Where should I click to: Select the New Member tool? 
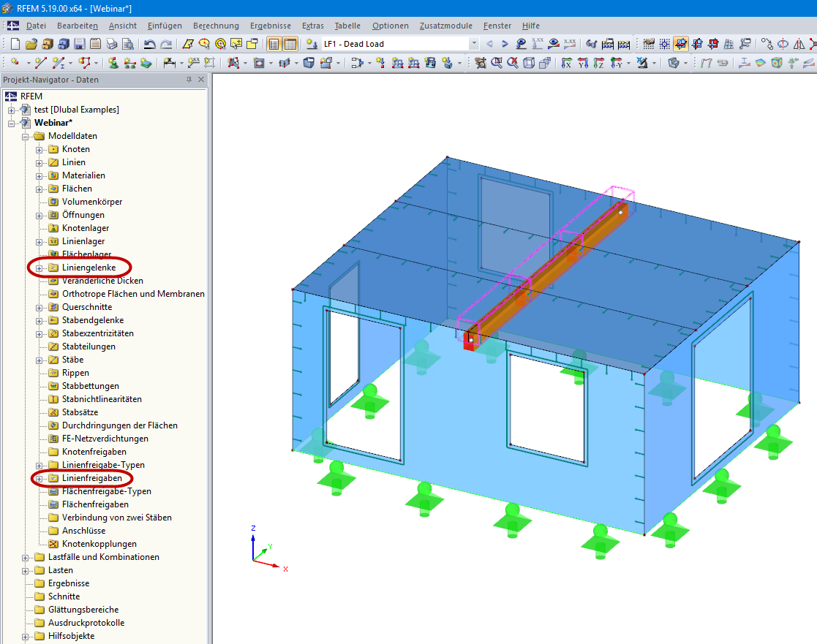pyautogui.click(x=59, y=63)
